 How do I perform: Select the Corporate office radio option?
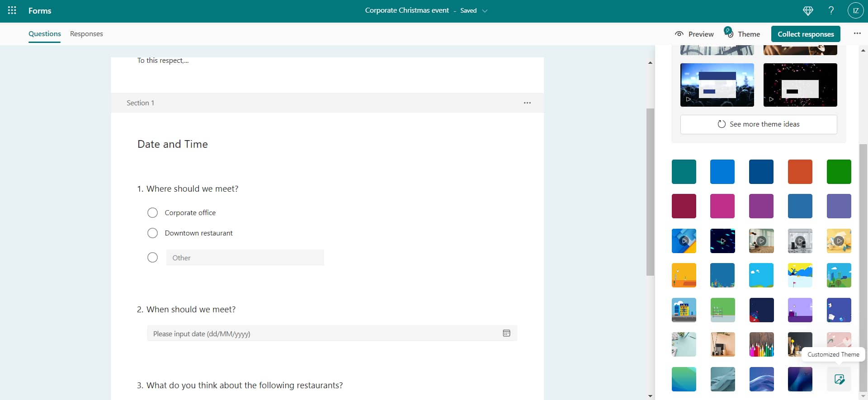(x=152, y=213)
